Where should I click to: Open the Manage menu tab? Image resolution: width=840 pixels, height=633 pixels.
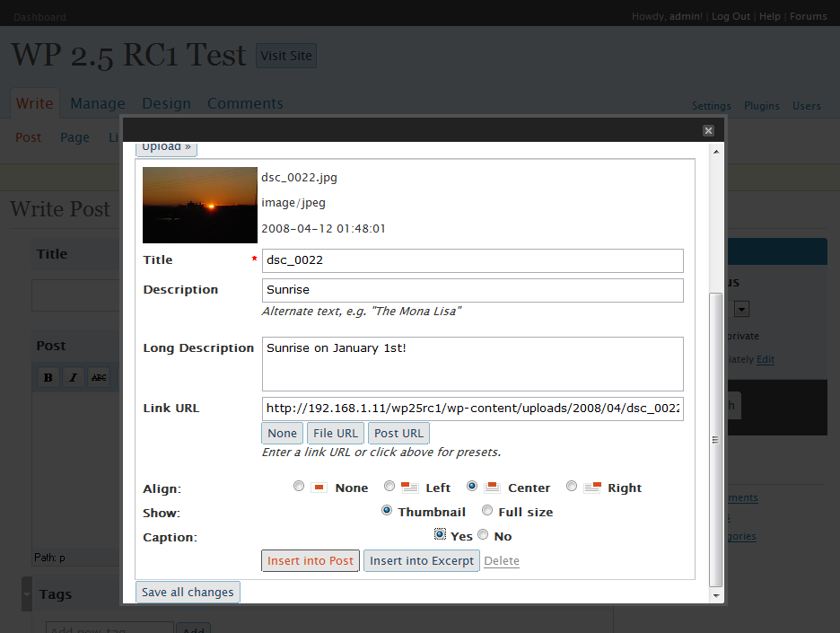[98, 103]
